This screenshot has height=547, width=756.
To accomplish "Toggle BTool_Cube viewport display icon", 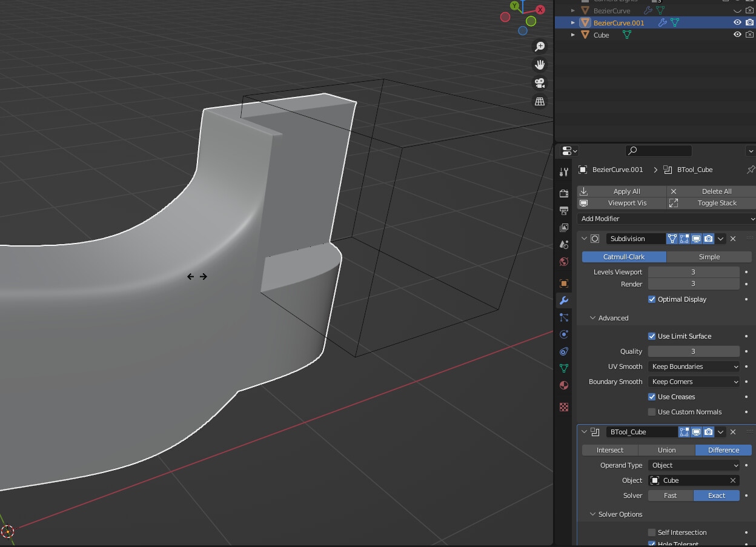I will click(x=696, y=432).
